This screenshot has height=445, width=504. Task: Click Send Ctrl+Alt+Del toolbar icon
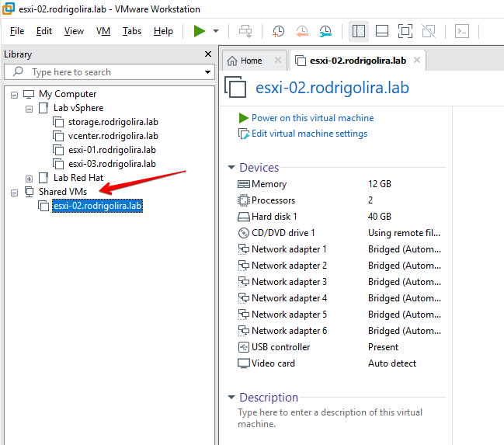point(245,31)
